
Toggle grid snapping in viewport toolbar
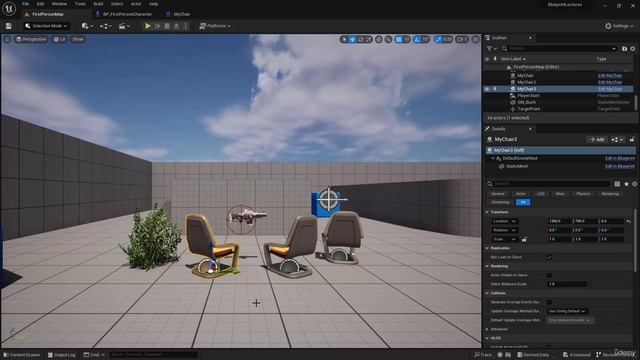click(x=399, y=40)
